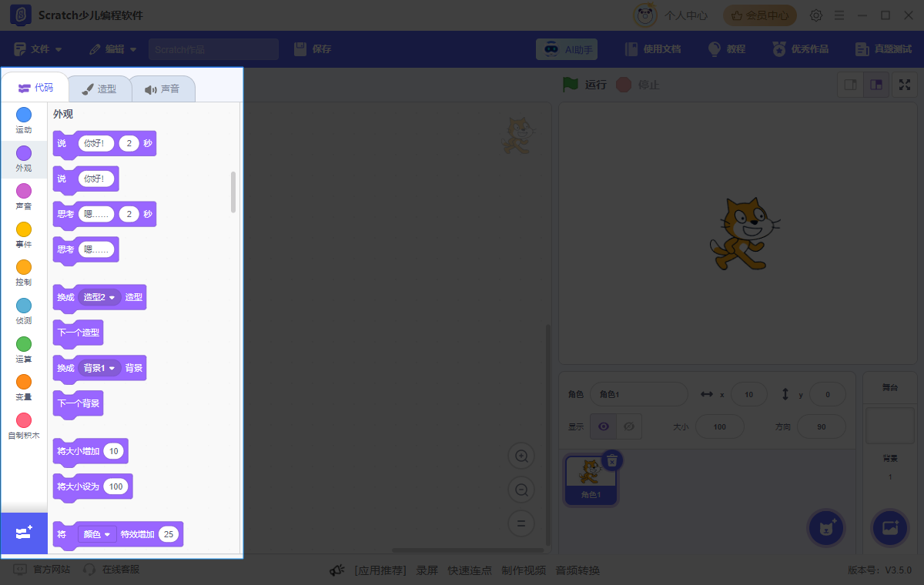Switch to the 声音 (Sounds) tab
Image resolution: width=924 pixels, height=585 pixels.
click(x=163, y=89)
